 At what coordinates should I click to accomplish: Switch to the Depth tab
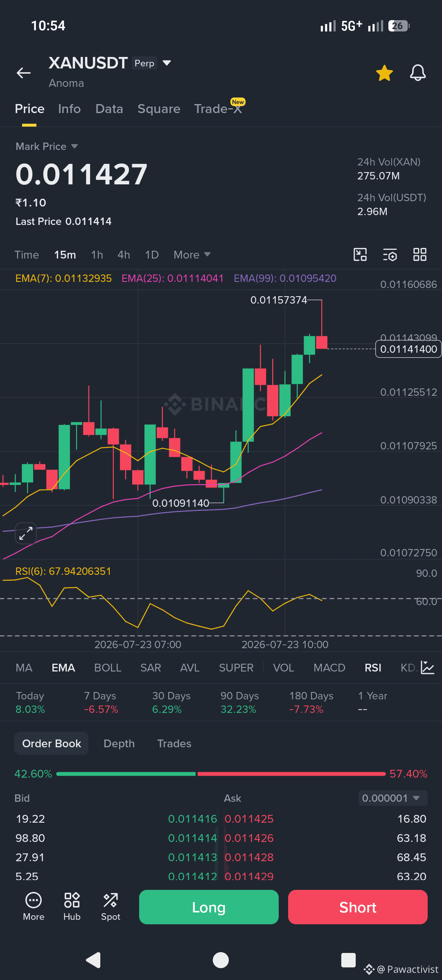119,744
